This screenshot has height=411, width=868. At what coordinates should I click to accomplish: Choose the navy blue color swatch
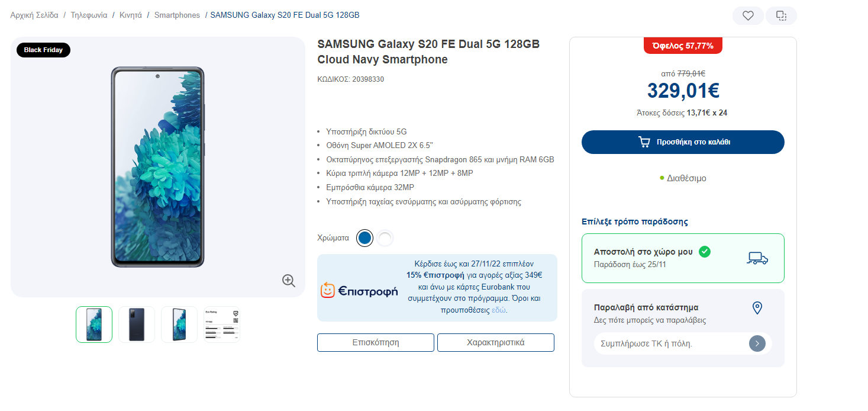tap(365, 238)
